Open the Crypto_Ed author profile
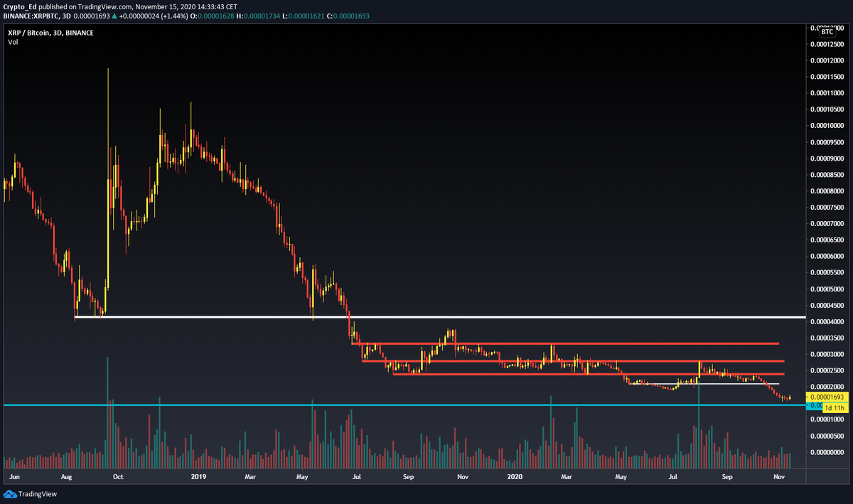 point(20,6)
